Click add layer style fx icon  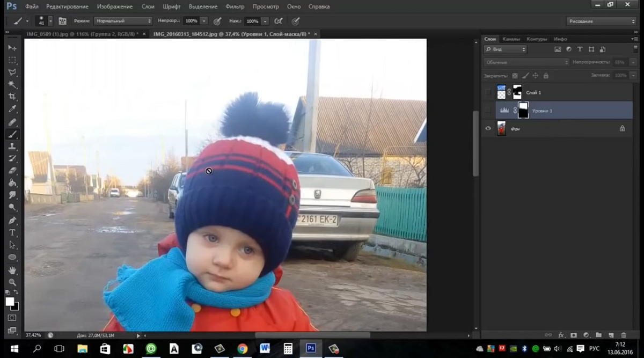[x=561, y=335]
